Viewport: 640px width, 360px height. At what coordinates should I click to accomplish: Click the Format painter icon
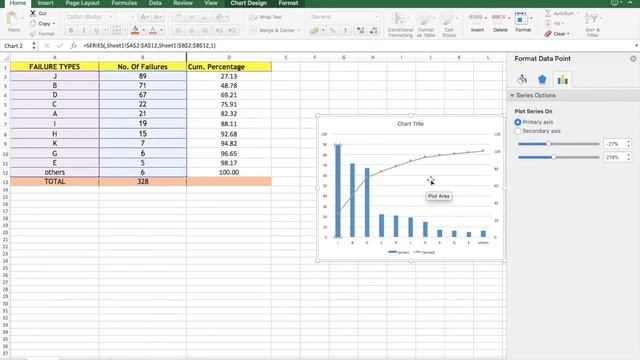33,34
